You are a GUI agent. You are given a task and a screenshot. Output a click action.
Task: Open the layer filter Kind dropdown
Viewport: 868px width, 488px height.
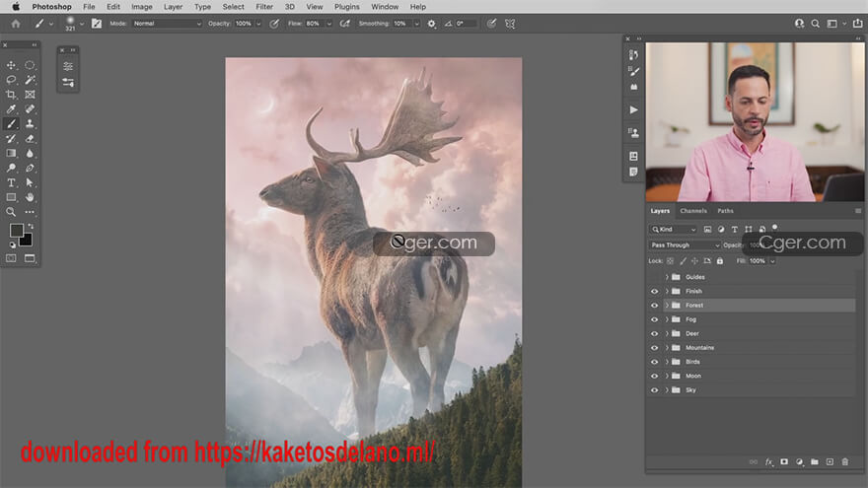[673, 229]
